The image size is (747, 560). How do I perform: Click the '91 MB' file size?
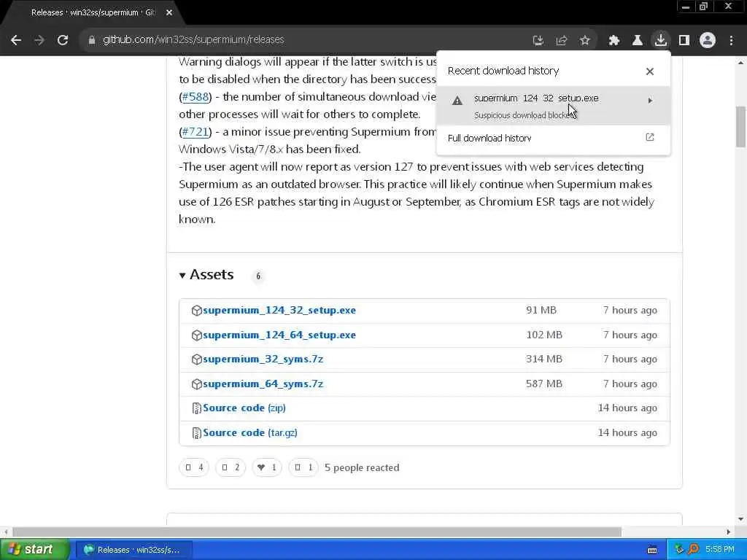[x=541, y=311]
